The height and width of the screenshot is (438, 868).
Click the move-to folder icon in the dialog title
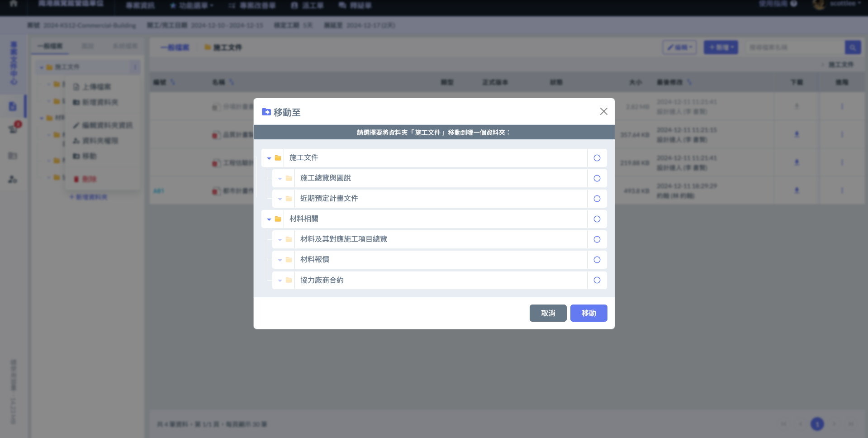tap(266, 112)
